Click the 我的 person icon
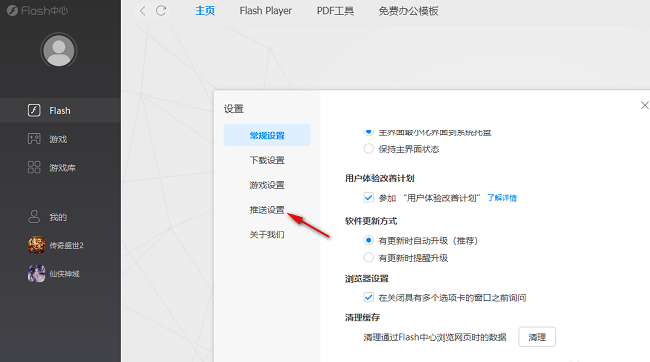Viewport: 650px width, 362px height. (x=34, y=216)
